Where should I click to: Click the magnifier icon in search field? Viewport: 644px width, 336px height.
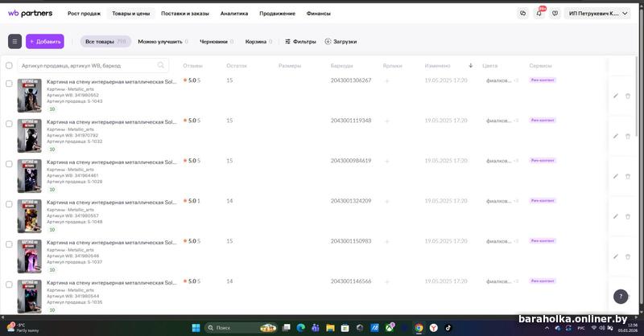coord(161,65)
